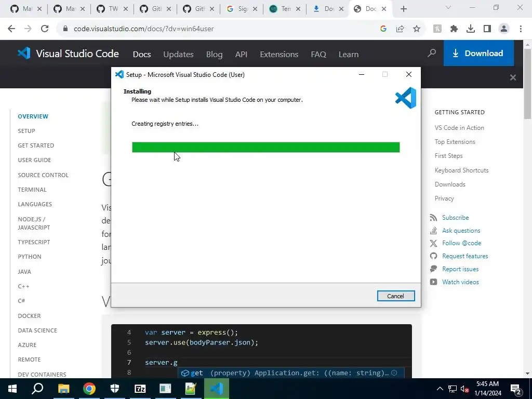Dismiss the banner with the X icon

click(x=513, y=77)
